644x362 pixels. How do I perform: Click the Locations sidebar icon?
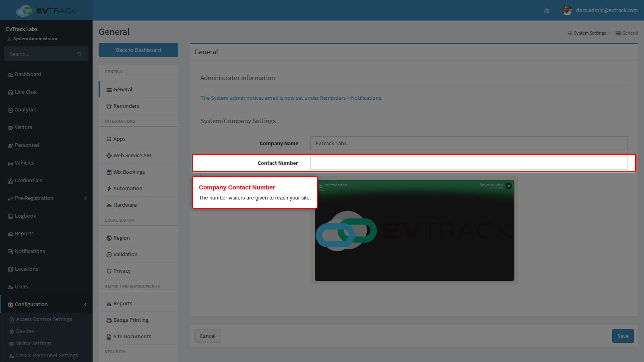10,269
